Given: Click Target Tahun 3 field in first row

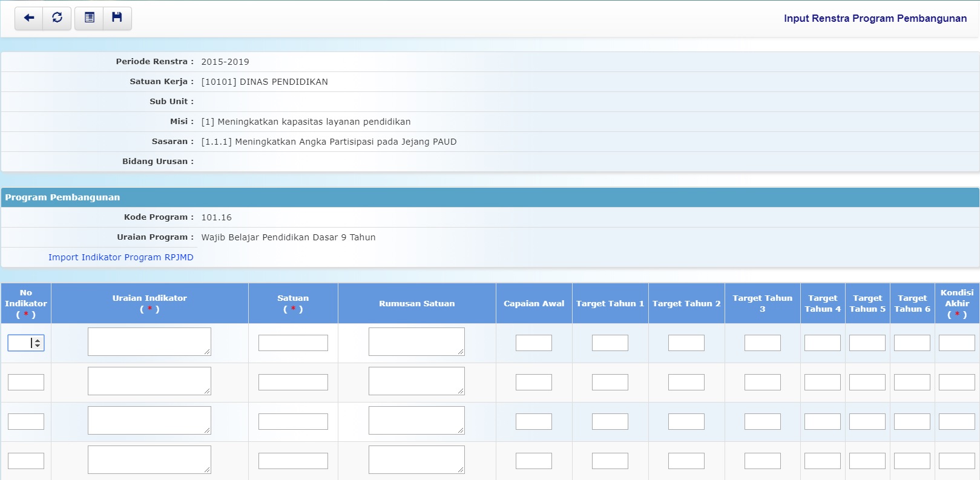Looking at the screenshot, I should pos(763,343).
